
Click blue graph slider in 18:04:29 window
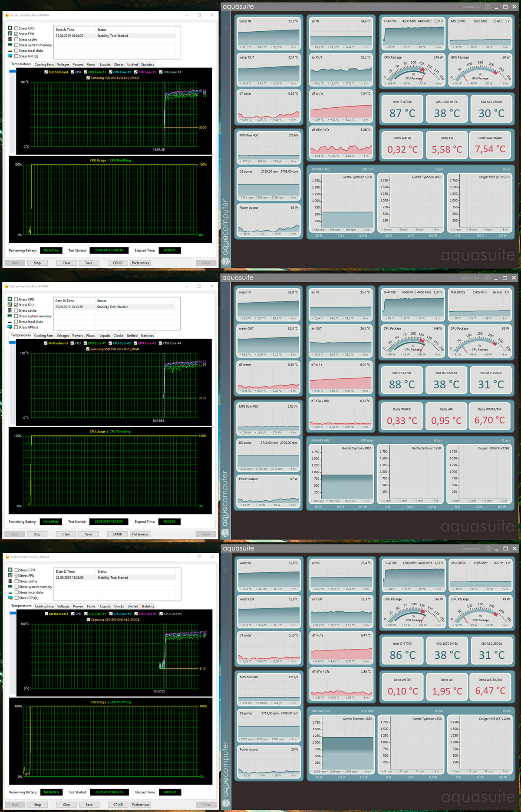tap(13, 71)
